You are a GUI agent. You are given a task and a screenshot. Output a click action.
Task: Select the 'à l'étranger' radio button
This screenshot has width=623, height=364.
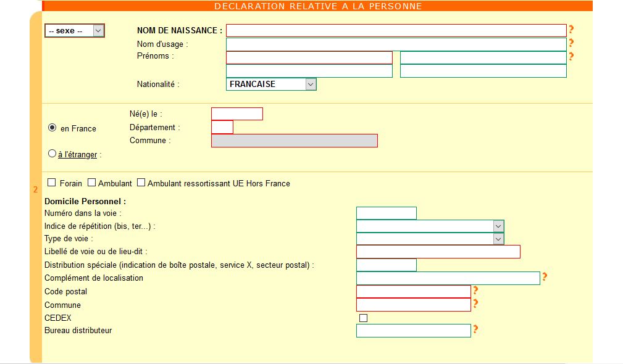tap(52, 154)
